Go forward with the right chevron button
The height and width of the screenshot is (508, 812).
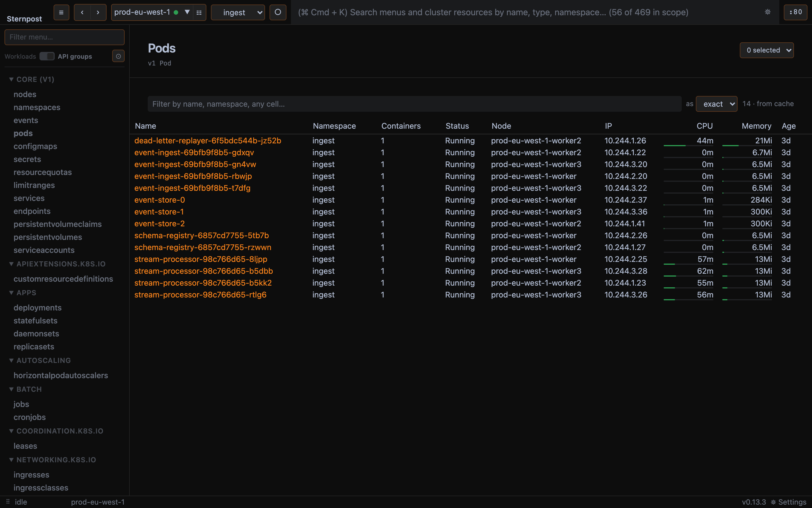point(98,12)
